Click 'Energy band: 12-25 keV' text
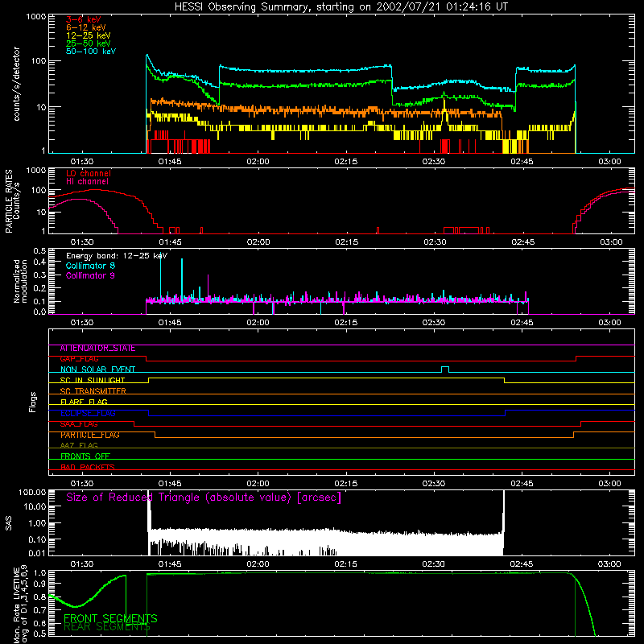 coord(117,256)
